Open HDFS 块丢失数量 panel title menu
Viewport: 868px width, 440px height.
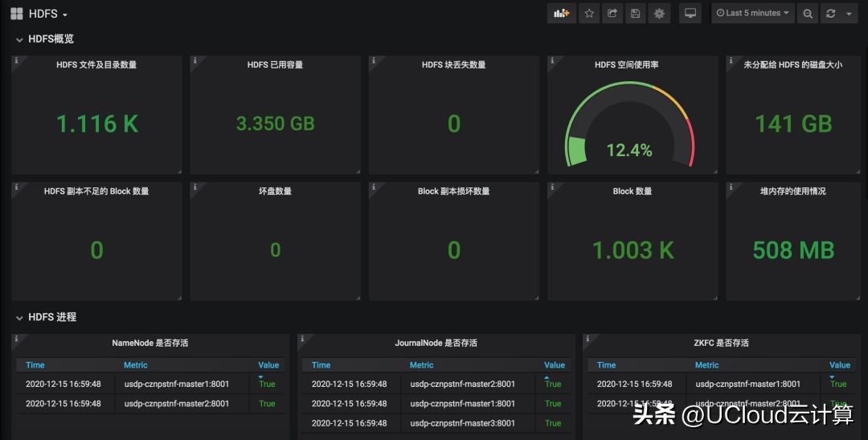pyautogui.click(x=453, y=65)
